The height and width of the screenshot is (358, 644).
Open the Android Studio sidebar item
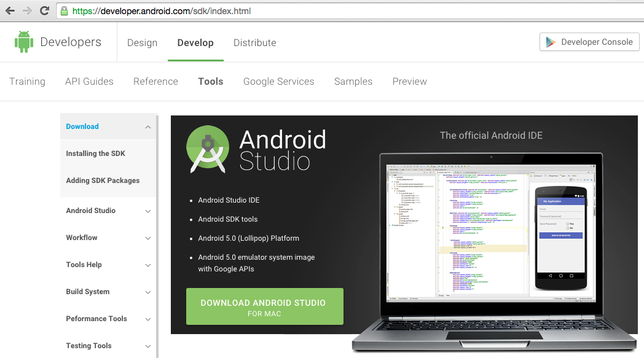click(91, 211)
